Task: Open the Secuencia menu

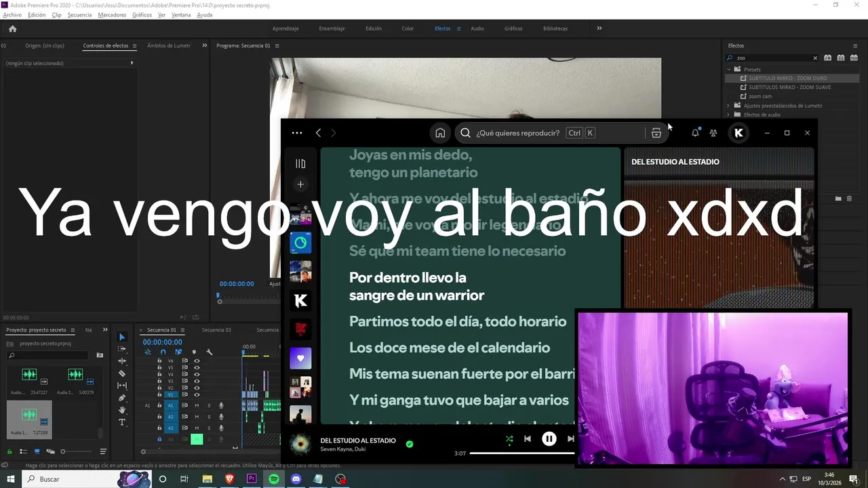Action: pyautogui.click(x=79, y=14)
